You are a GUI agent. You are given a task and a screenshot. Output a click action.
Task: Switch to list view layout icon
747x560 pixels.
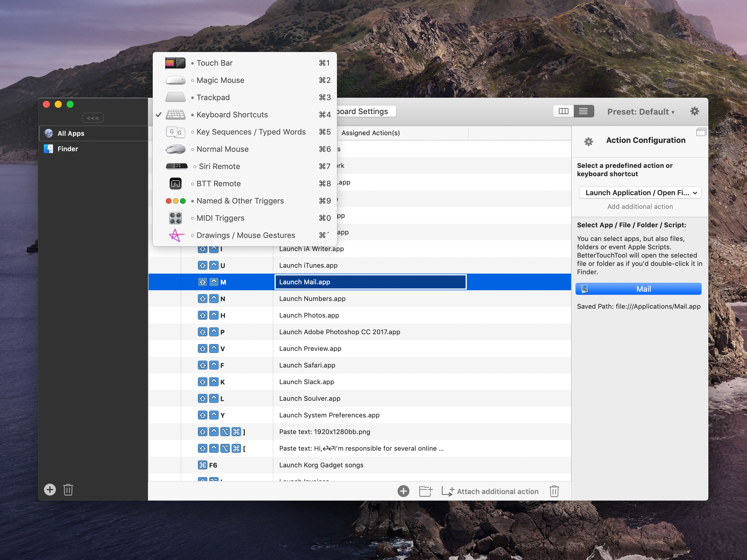pos(584,111)
